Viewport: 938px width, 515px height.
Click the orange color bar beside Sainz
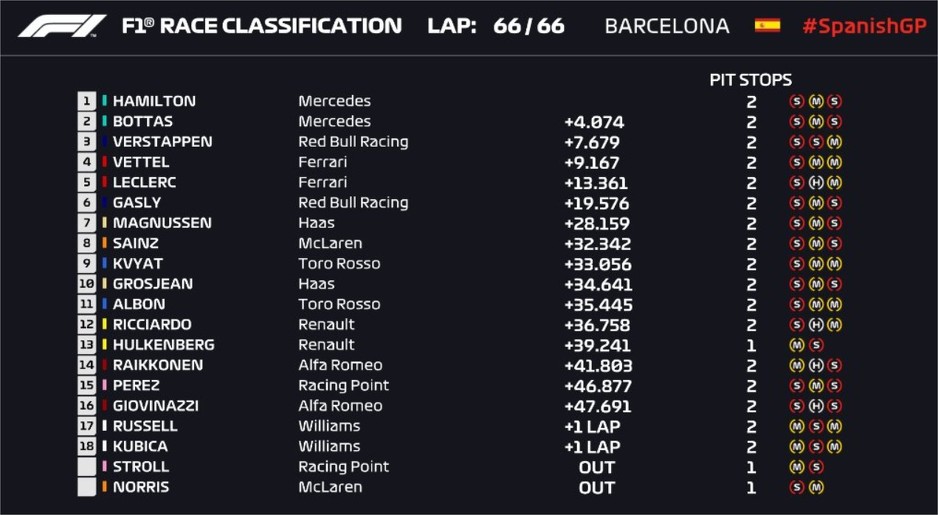[104, 243]
